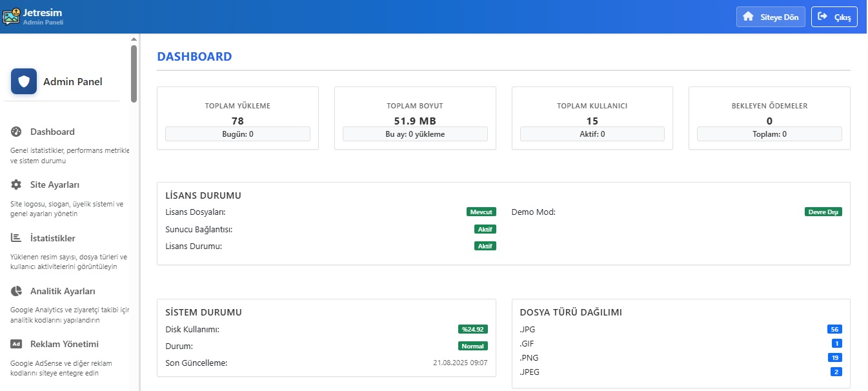Click the DASHBOARD page heading
Image resolution: width=868 pixels, height=391 pixels.
pyautogui.click(x=194, y=57)
